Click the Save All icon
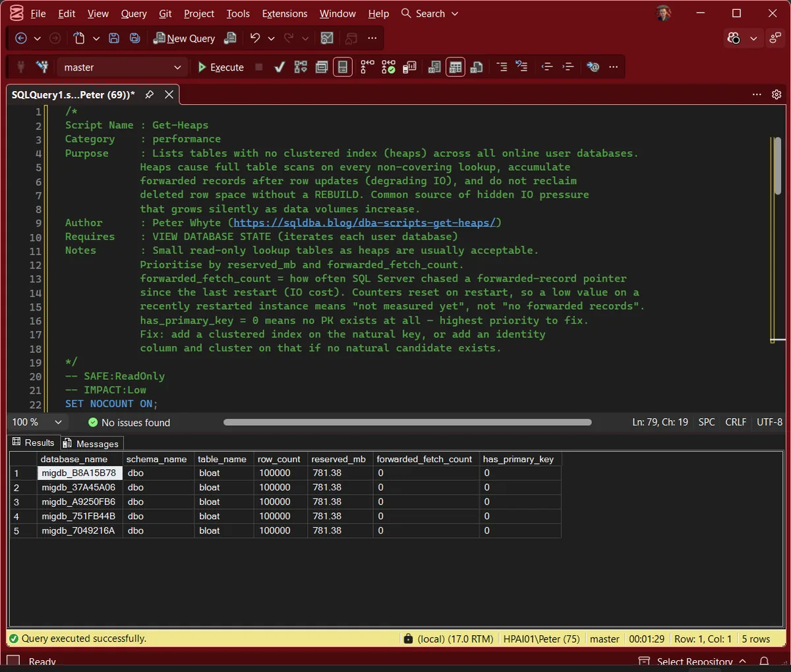Screen dimensions: 791x672 point(135,38)
